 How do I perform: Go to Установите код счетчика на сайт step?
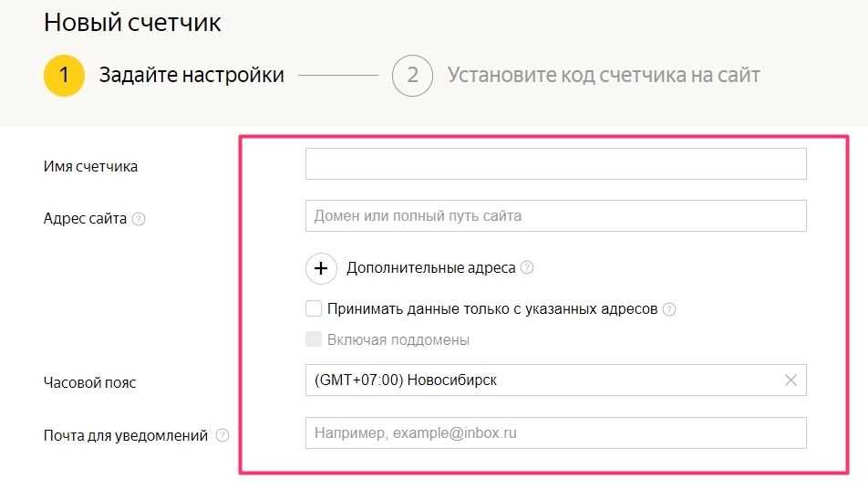(604, 76)
